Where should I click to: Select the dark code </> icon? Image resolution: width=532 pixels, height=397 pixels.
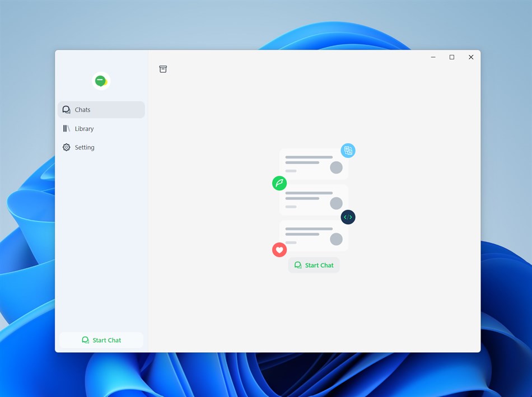coord(348,217)
